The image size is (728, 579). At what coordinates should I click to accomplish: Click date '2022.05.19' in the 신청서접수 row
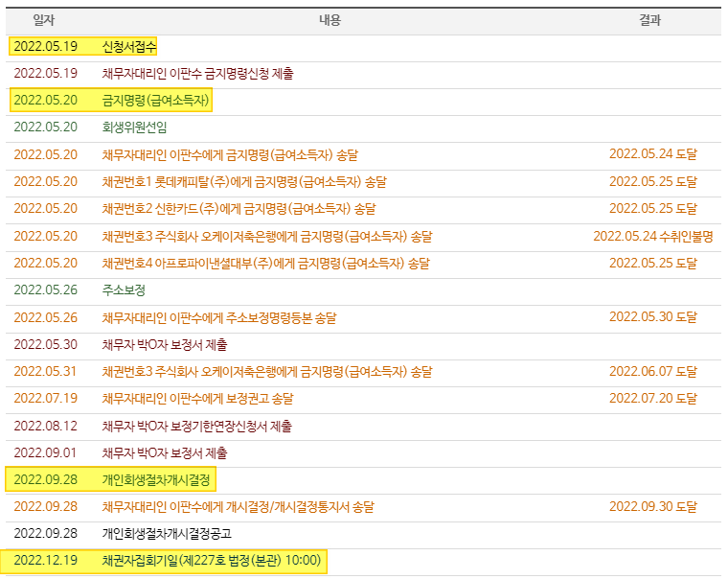pyautogui.click(x=46, y=46)
